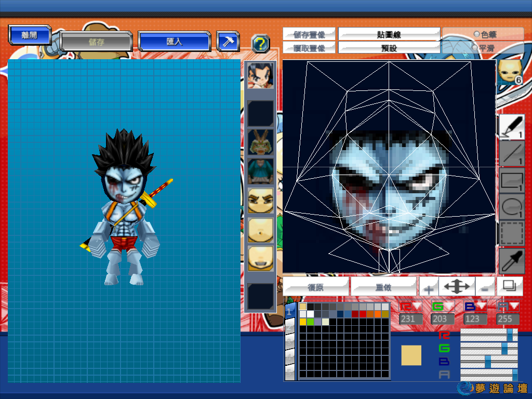Viewport: 532px width, 399px height.
Task: Switch to palette tab 5
Action: 289,372
